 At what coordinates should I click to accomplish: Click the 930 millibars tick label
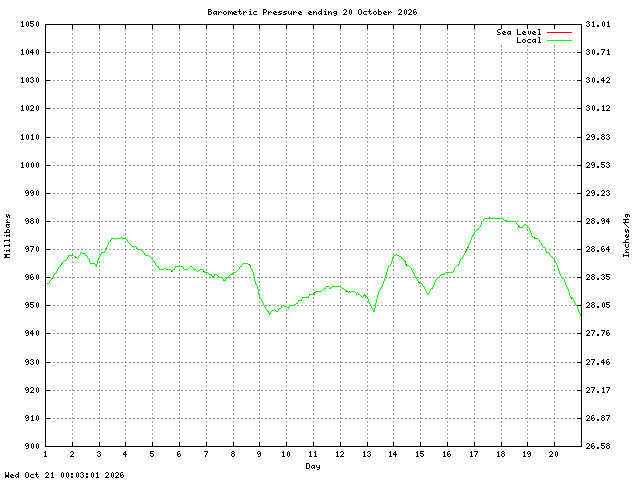click(32, 362)
